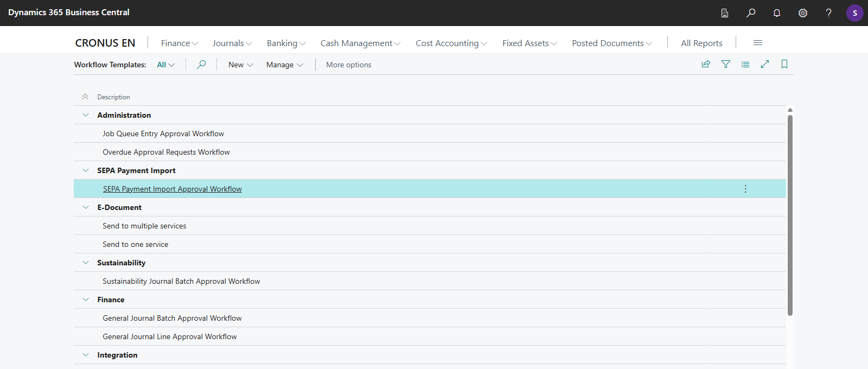This screenshot has width=868, height=369.
Task: Click Dynamics 365 Business Central title
Action: point(69,12)
